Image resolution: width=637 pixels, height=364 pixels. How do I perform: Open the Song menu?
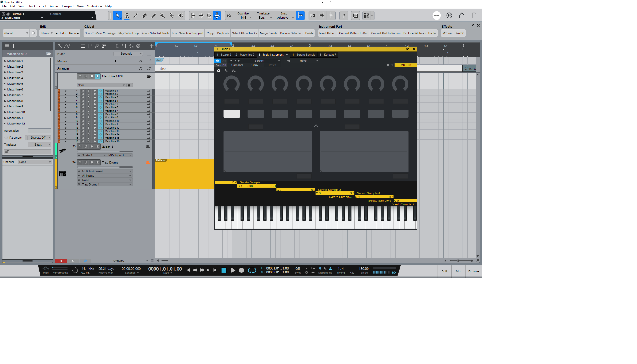(22, 6)
